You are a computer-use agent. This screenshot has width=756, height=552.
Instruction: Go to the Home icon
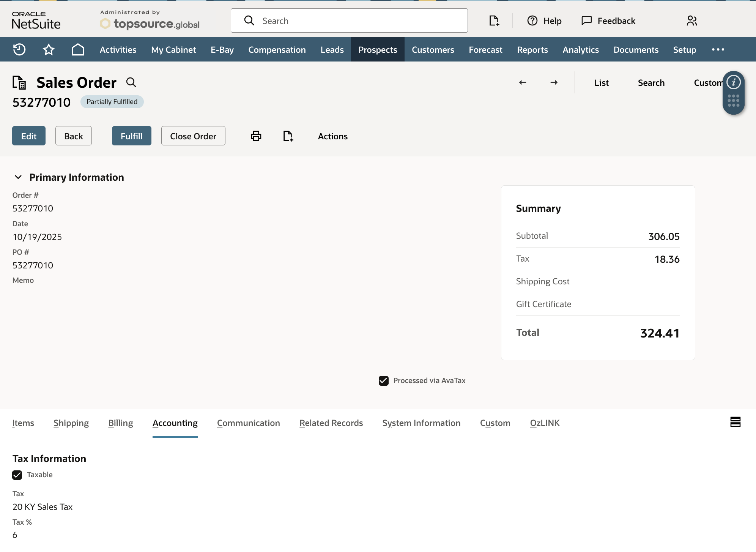pos(78,50)
